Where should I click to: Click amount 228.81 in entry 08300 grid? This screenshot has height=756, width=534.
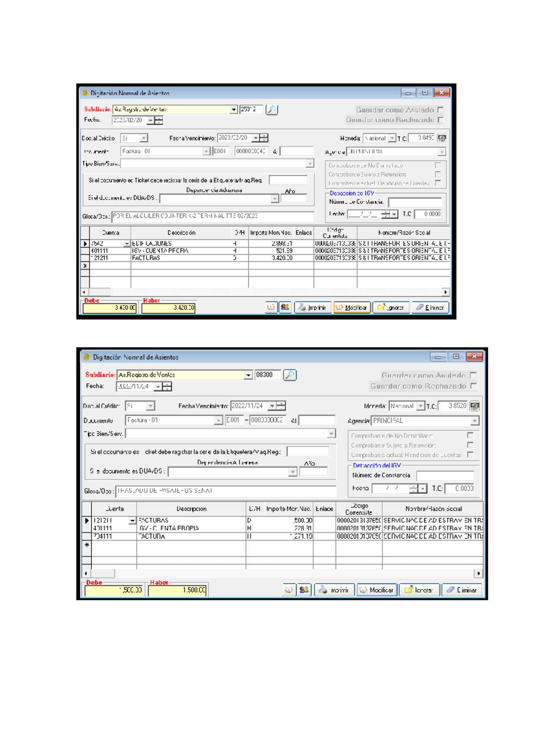pyautogui.click(x=303, y=528)
